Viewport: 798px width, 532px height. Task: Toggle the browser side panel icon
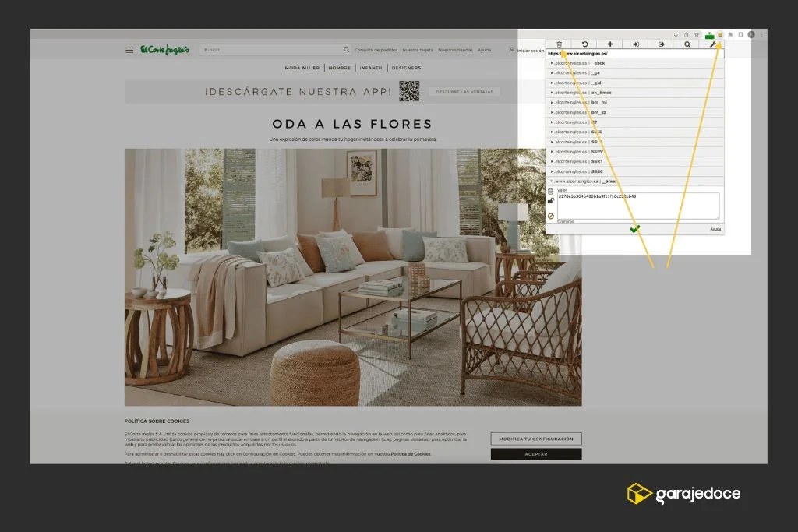741,34
